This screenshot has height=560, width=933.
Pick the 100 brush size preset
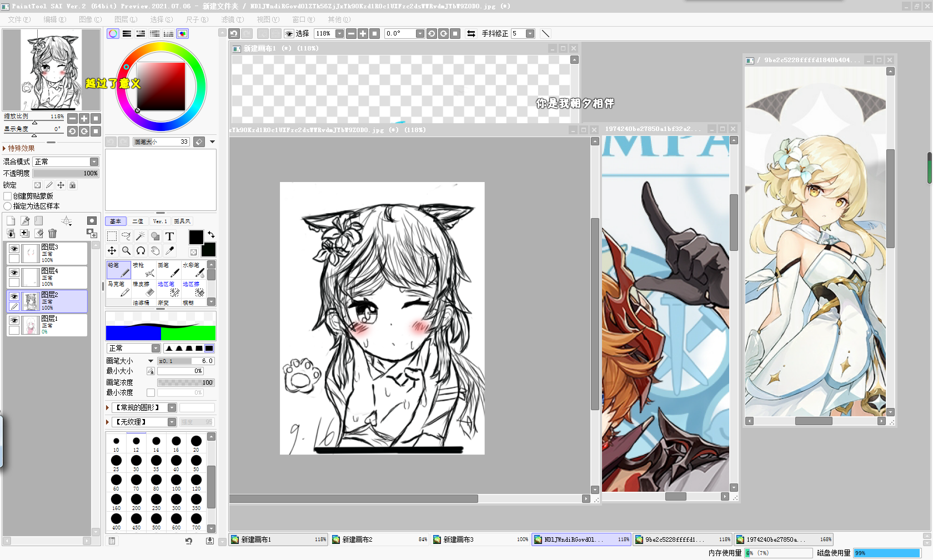point(176,481)
